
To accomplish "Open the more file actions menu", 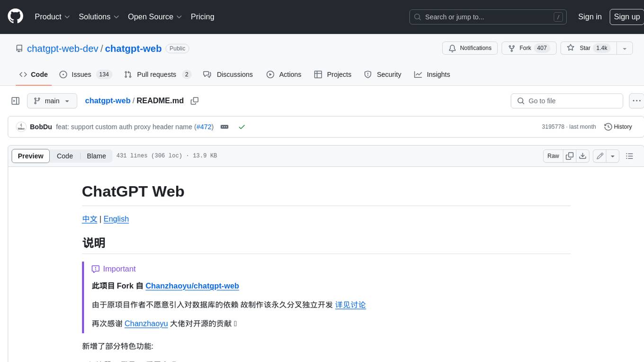I will click(x=636, y=101).
